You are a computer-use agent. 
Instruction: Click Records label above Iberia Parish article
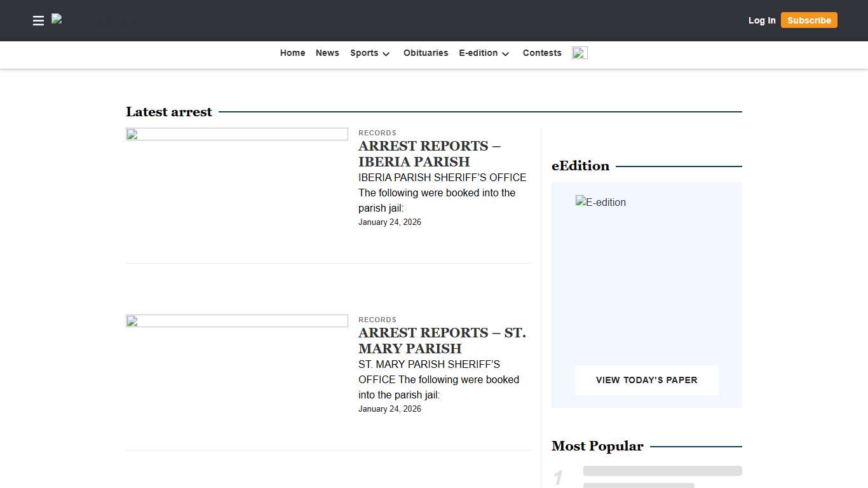(377, 133)
